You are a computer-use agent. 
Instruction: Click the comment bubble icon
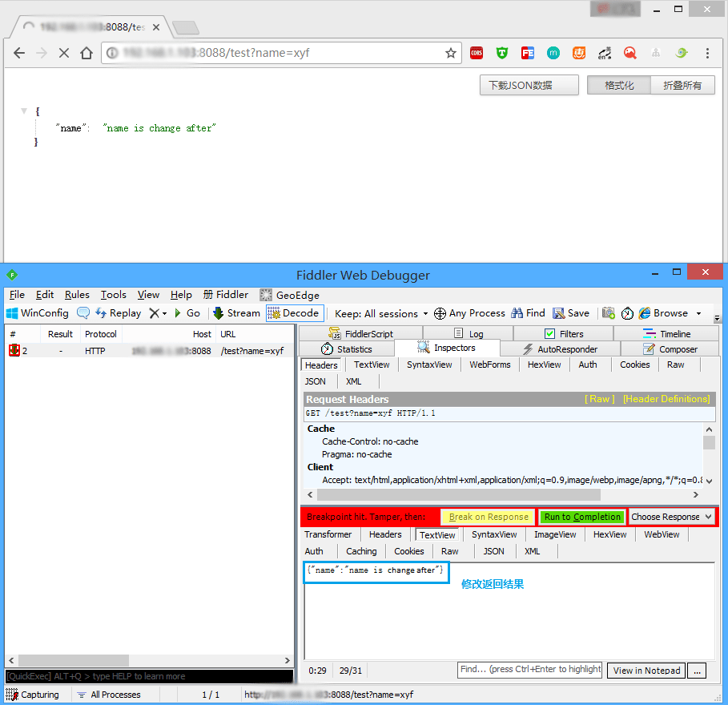(83, 313)
